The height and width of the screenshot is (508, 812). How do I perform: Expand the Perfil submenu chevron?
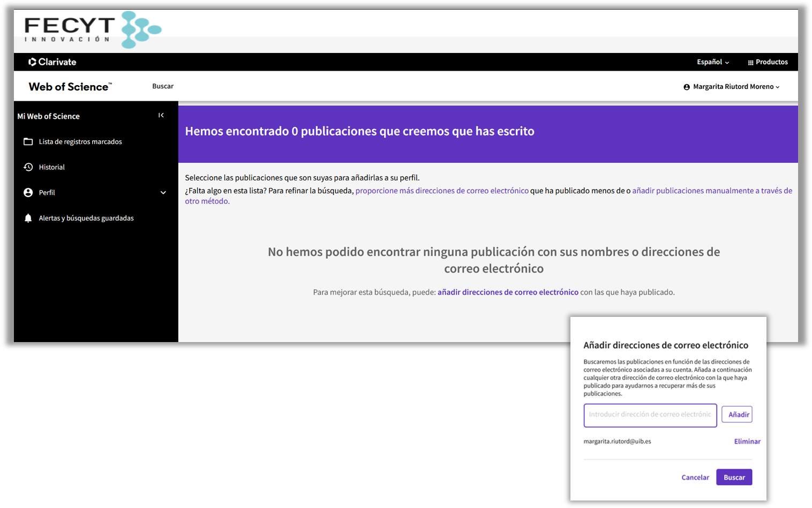click(163, 193)
